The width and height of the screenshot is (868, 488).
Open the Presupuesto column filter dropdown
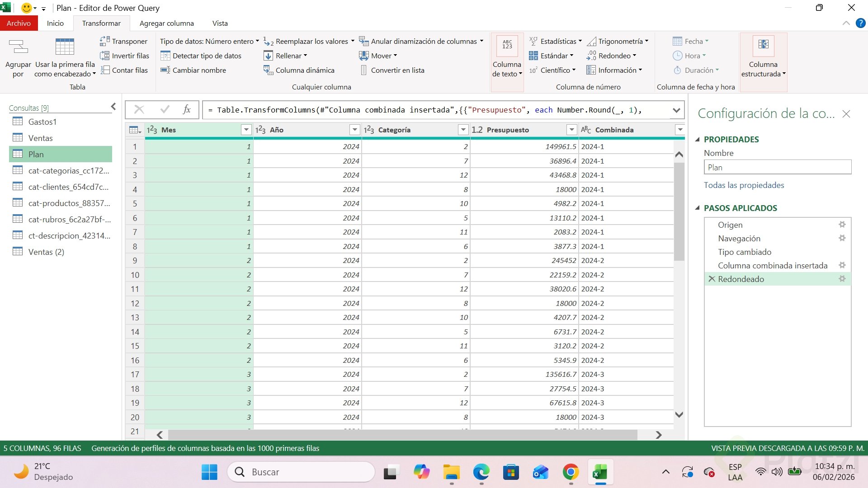pos(571,130)
